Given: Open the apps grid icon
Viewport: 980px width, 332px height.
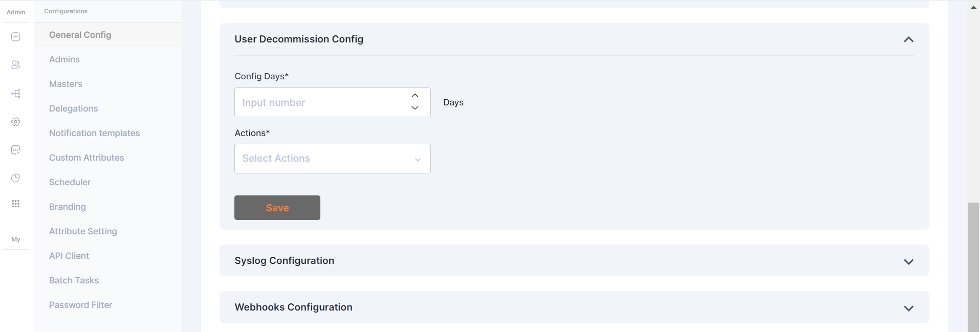Looking at the screenshot, I should (16, 204).
